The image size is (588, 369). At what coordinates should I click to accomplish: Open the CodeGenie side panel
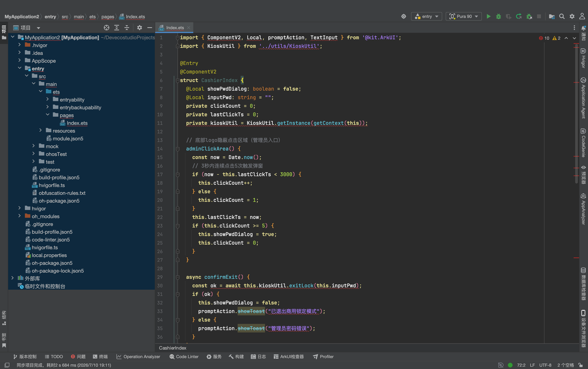click(583, 143)
